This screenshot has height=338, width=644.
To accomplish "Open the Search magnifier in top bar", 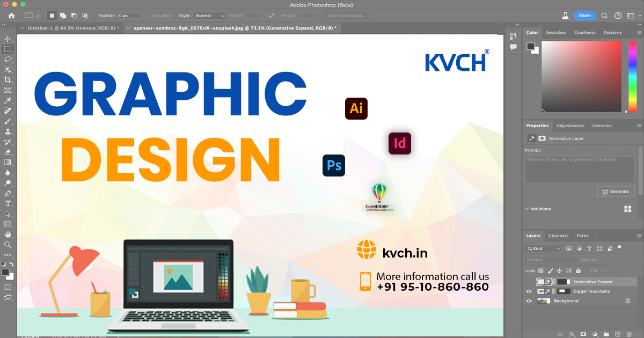I will 604,16.
